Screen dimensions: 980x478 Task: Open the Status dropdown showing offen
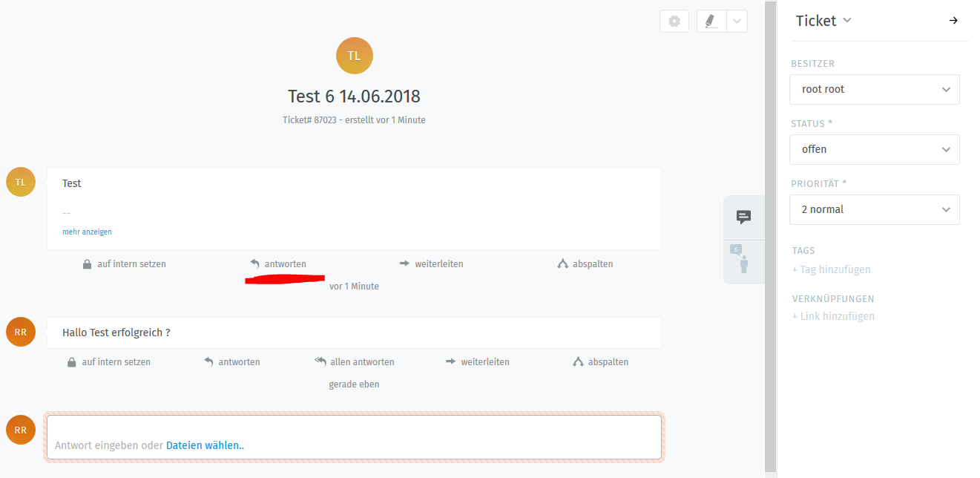[x=875, y=149]
